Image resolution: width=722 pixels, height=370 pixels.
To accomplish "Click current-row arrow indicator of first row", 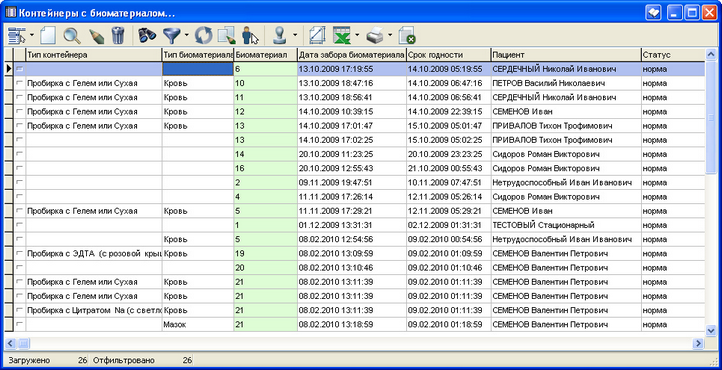I will tap(9, 69).
